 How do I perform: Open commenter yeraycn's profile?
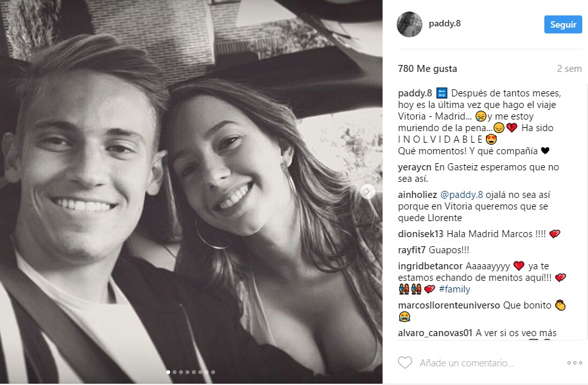coord(415,167)
